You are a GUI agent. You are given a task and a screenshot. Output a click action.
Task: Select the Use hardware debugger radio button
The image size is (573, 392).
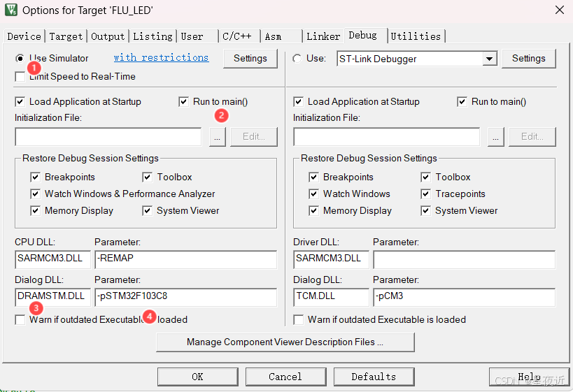click(297, 59)
